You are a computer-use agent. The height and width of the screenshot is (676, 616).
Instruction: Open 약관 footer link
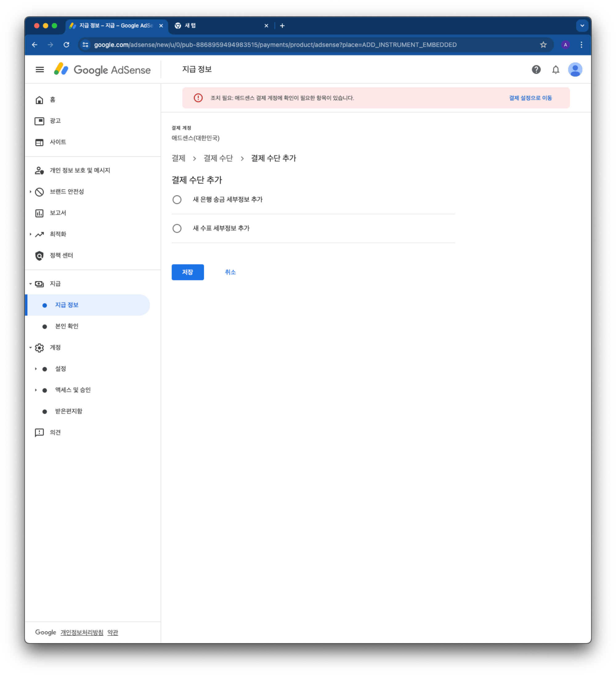[113, 633]
